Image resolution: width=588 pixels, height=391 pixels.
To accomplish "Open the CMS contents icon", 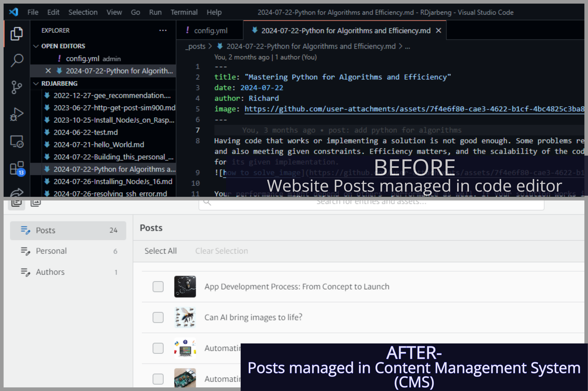I will click(x=16, y=204).
